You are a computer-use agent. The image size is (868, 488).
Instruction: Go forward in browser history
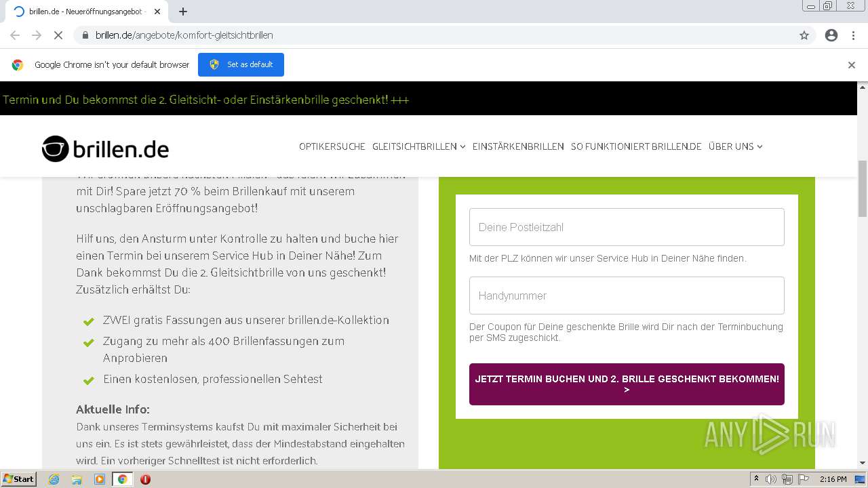pos(37,35)
